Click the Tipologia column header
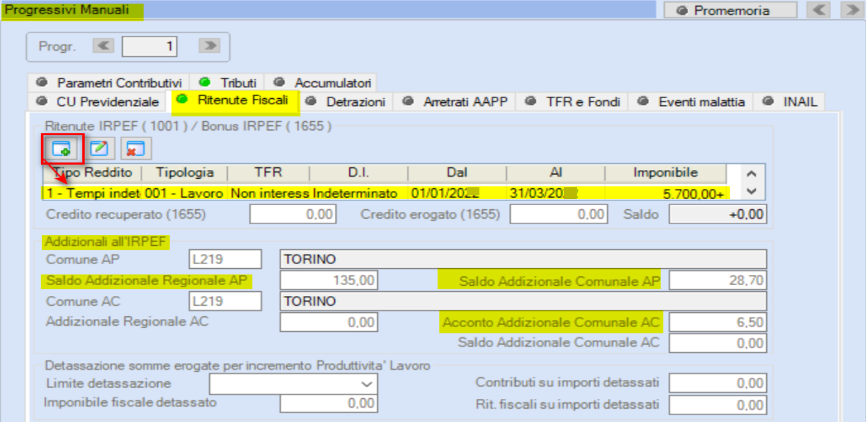 click(184, 173)
